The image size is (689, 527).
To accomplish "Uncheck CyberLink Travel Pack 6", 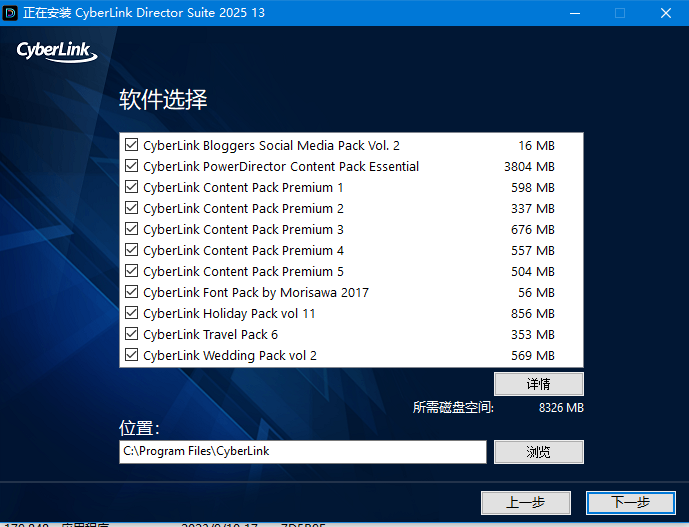I will click(x=131, y=334).
